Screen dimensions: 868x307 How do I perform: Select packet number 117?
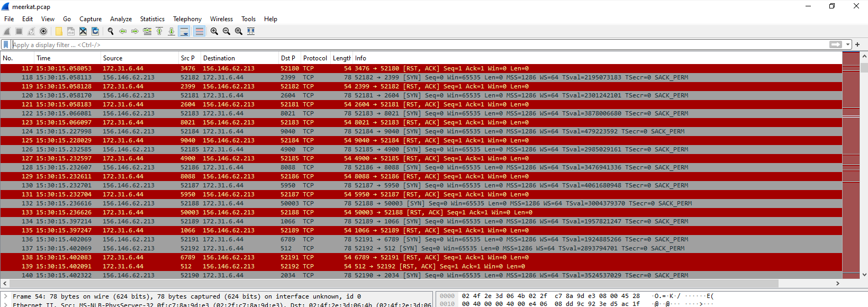pyautogui.click(x=421, y=68)
